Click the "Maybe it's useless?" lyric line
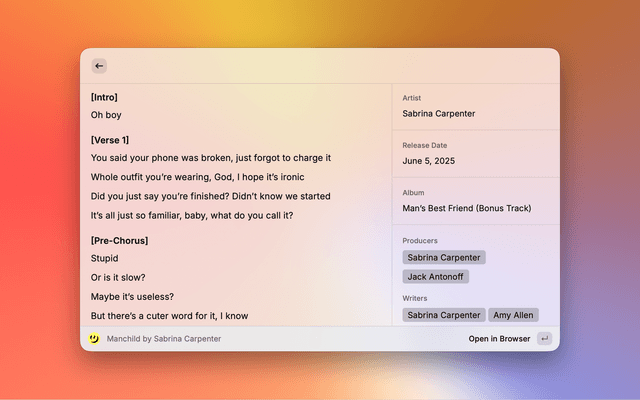Image resolution: width=640 pixels, height=400 pixels. pos(132,296)
